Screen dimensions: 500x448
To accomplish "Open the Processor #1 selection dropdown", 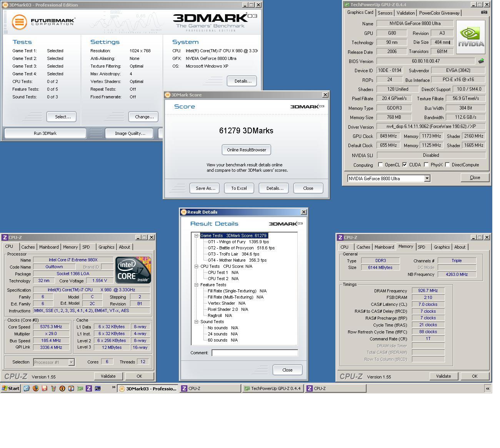I will coord(71,362).
